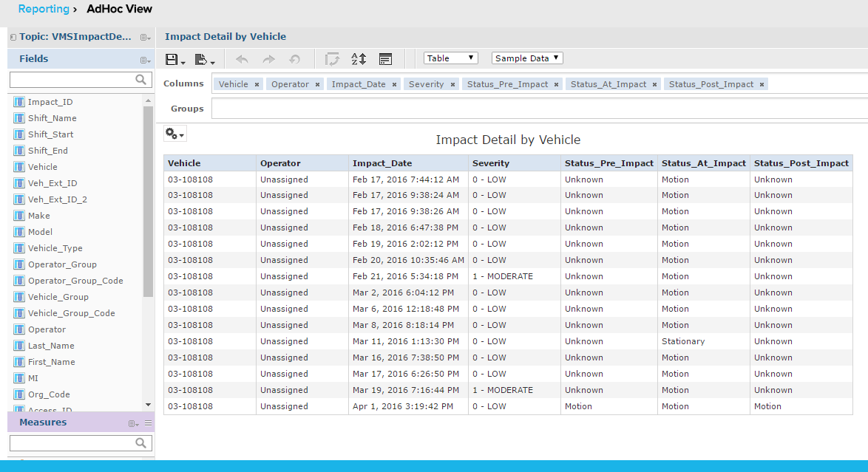Viewport: 868px width, 472px height.
Task: Click the Redo arrow icon
Action: (268, 59)
